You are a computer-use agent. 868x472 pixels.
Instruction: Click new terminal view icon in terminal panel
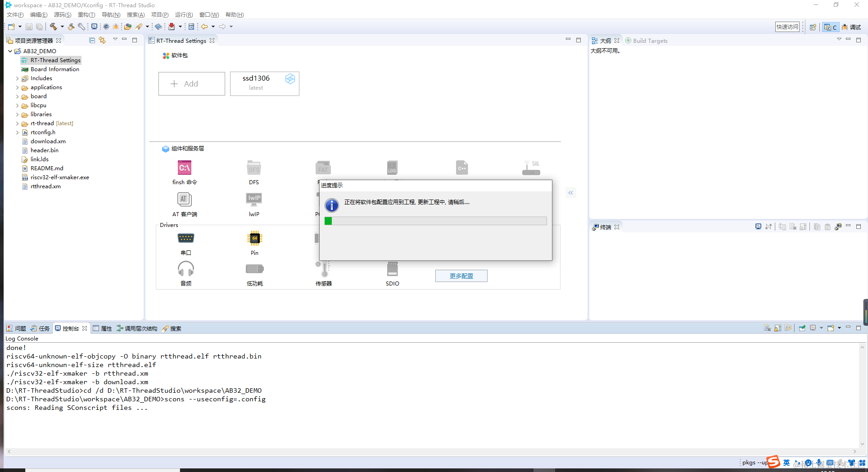click(x=838, y=227)
